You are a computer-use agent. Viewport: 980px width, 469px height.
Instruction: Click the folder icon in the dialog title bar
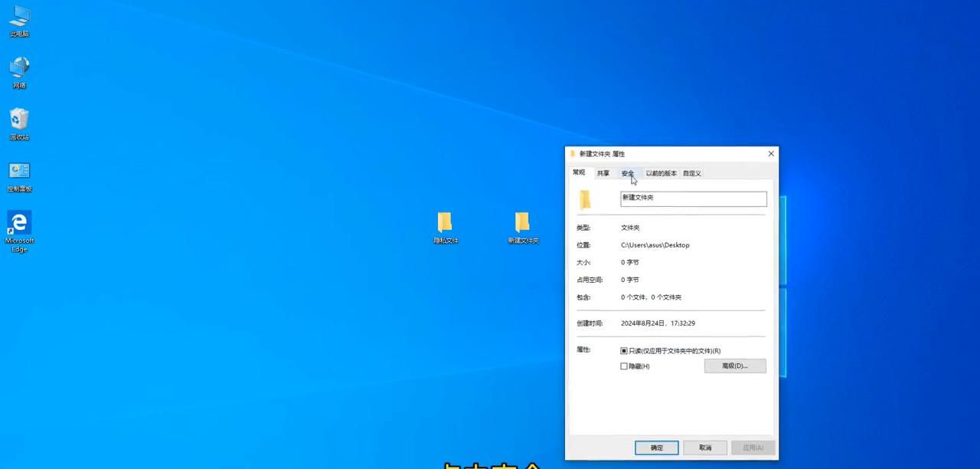point(570,153)
